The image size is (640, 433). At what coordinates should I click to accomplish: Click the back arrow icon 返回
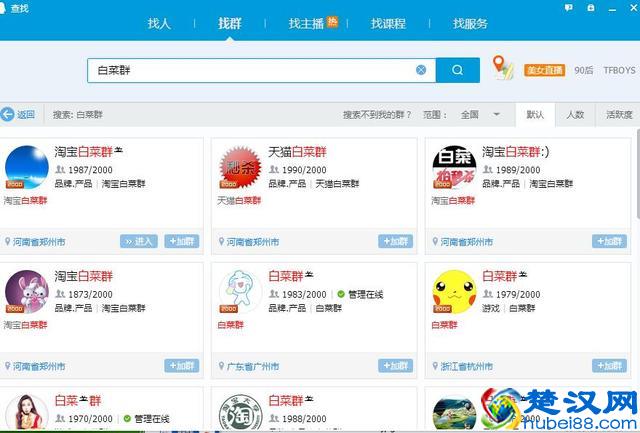coord(7,114)
